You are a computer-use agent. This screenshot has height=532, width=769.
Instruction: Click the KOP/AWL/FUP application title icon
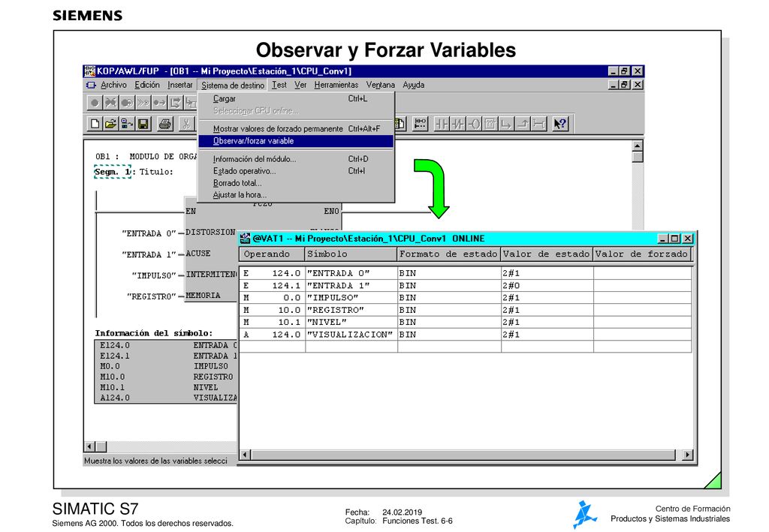(x=90, y=71)
